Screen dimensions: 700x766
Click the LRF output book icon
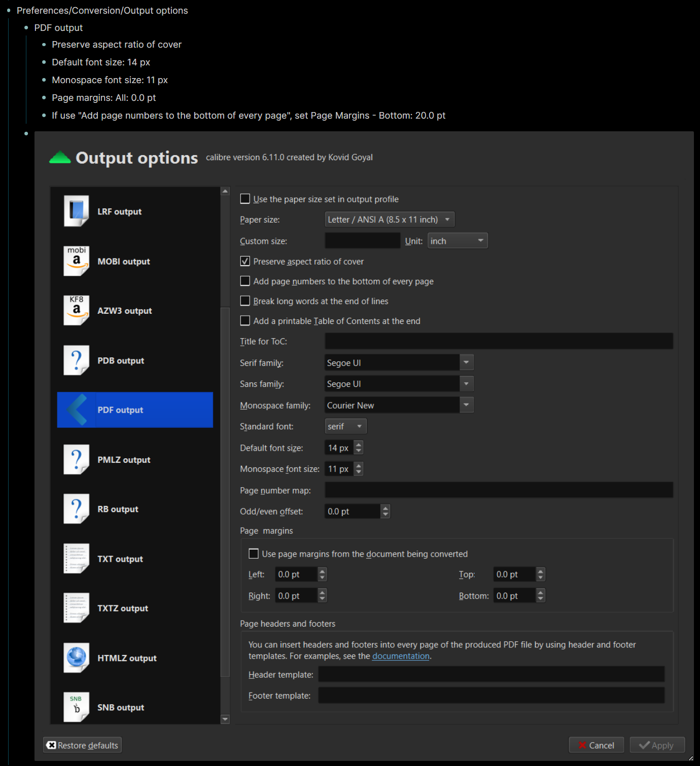point(76,211)
